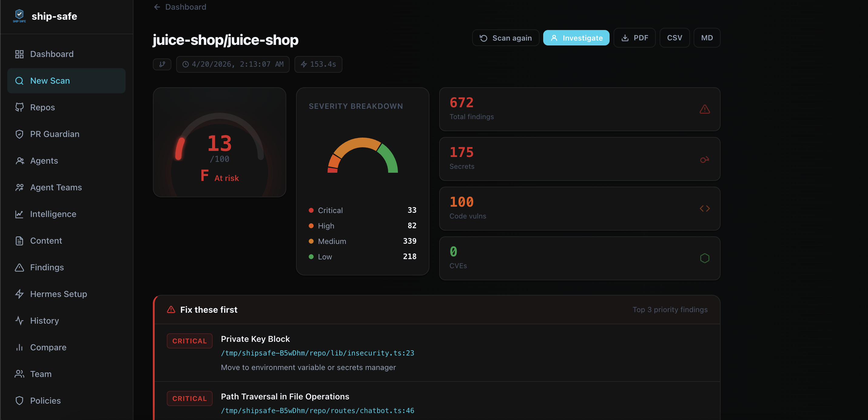Click the ship-safe shield logo

click(19, 16)
